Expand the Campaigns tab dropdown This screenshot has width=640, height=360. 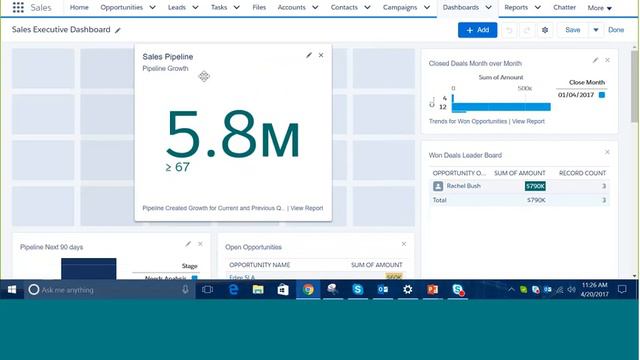427,7
